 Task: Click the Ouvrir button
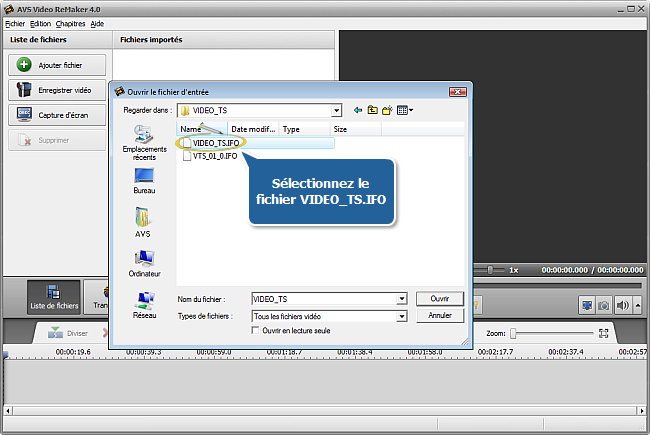point(439,298)
